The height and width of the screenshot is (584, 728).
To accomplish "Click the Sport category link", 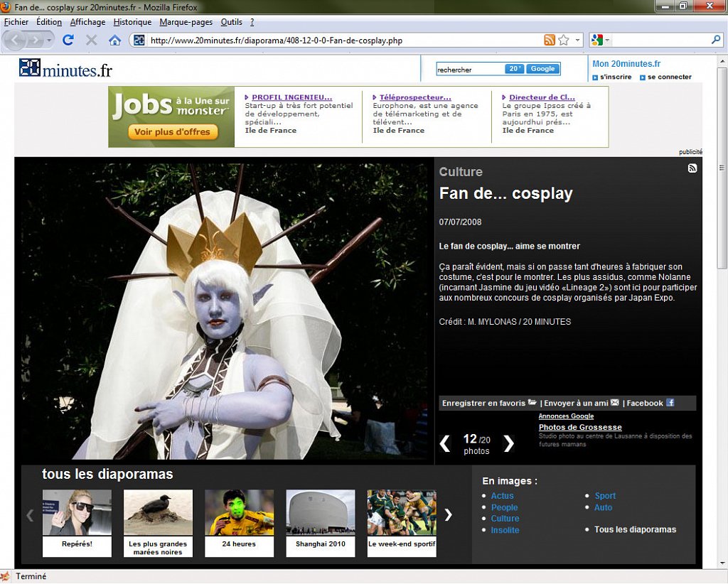I will tap(606, 496).
